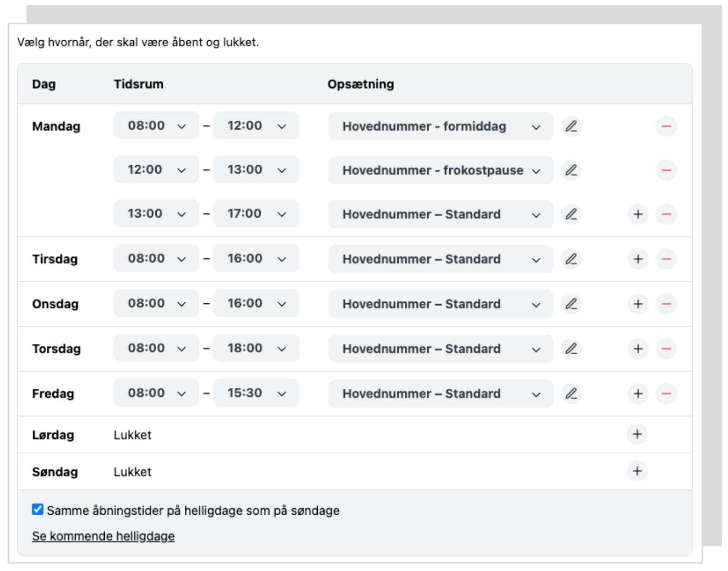Add opening hours for Søndag

point(637,471)
